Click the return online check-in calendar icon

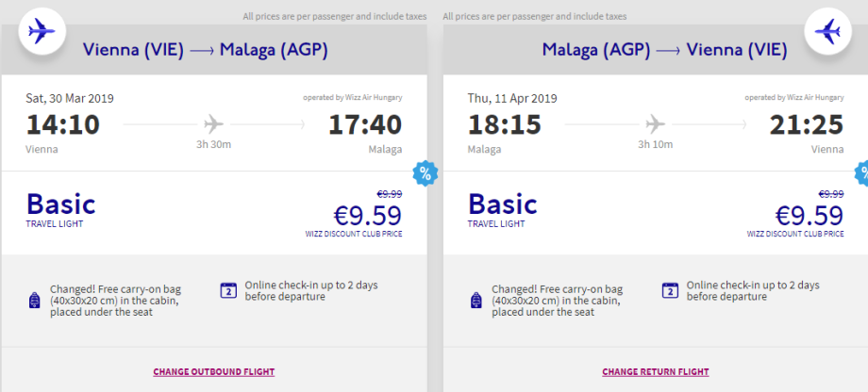pos(670,290)
